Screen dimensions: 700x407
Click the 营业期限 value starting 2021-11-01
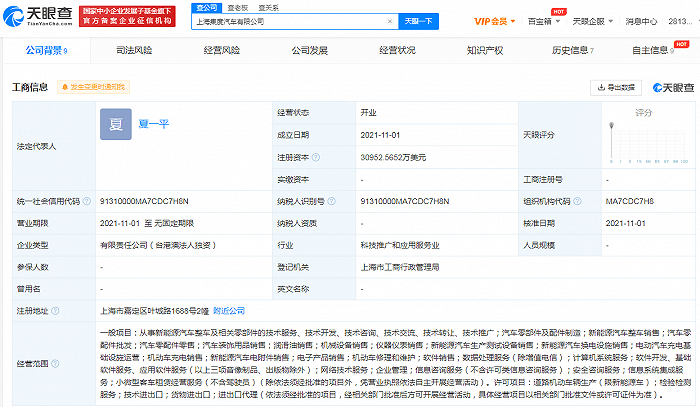coord(147,223)
